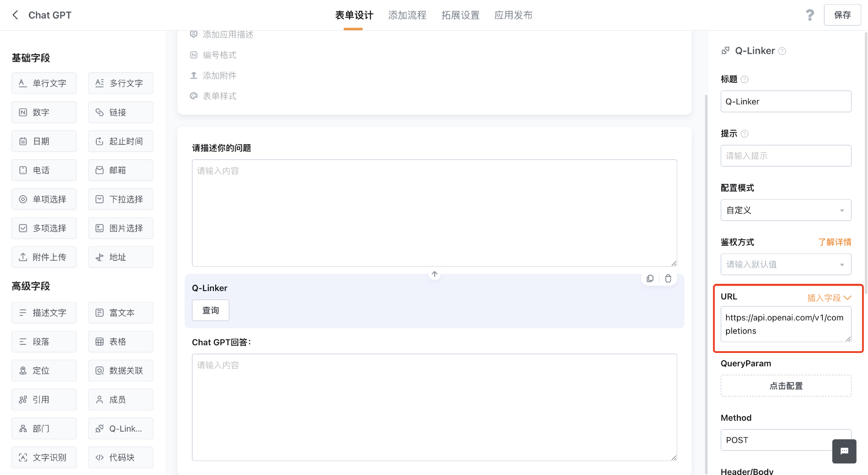Edit the 标题 input containing Q-Linker
868x475 pixels.
(x=786, y=101)
